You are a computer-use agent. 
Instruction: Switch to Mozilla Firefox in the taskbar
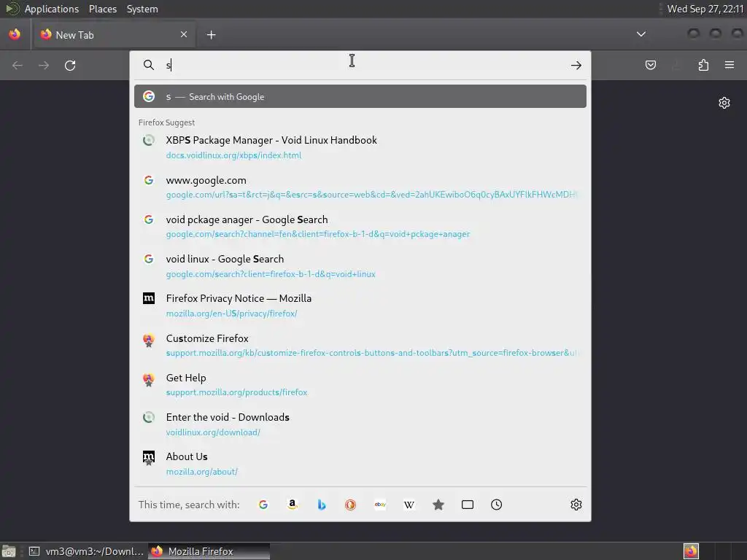click(209, 551)
